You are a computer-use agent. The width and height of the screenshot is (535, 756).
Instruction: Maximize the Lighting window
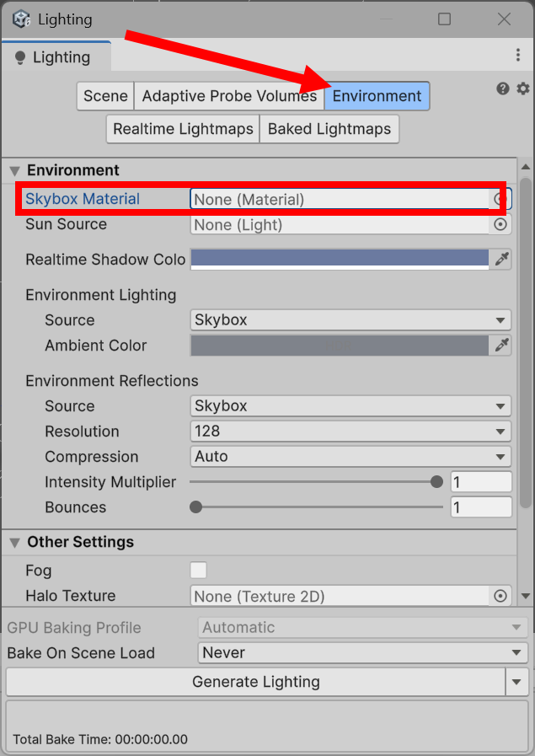point(444,19)
